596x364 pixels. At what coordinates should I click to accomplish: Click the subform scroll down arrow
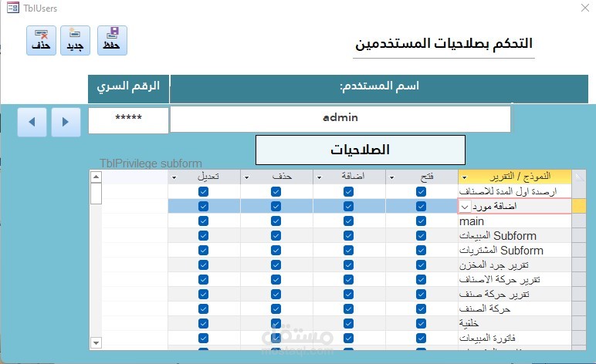[x=97, y=342]
